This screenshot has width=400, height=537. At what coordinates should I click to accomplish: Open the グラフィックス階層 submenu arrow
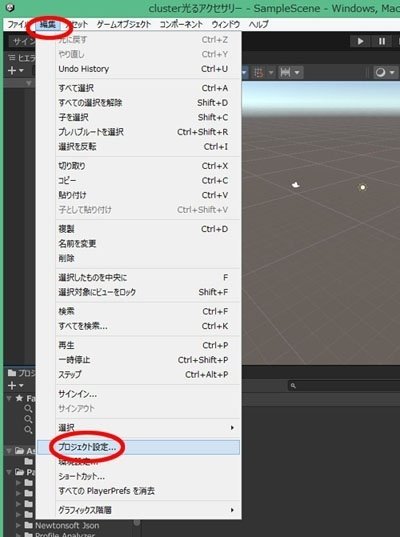(232, 510)
